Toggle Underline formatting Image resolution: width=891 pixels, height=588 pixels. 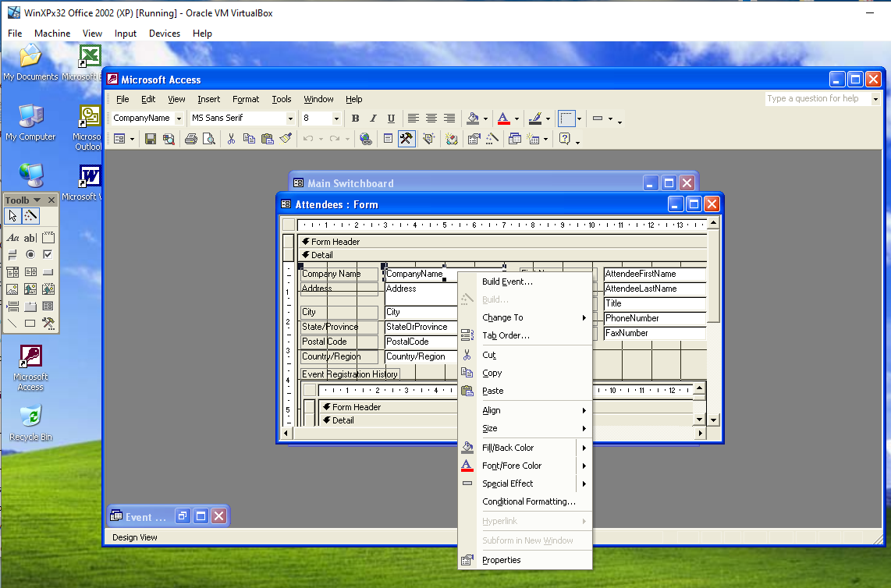click(x=391, y=119)
